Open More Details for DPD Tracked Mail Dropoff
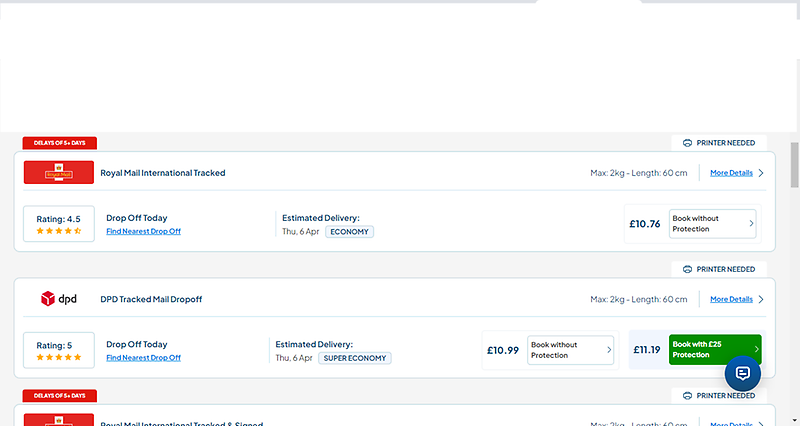This screenshot has width=800, height=426. 731,299
